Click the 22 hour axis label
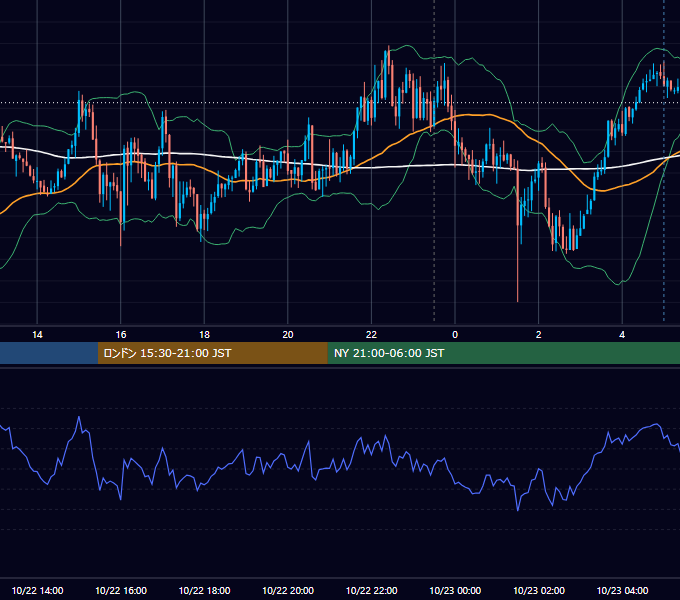This screenshot has width=680, height=600. 371,335
